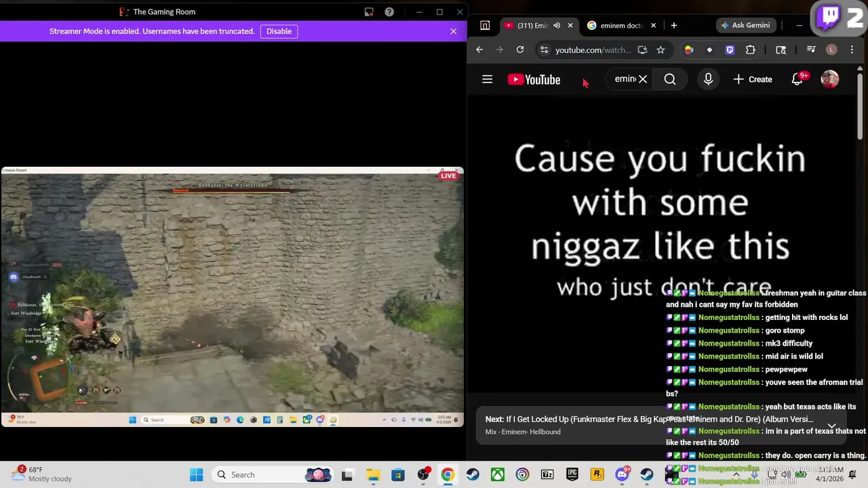Switch to the "eminem docto" Google tab
This screenshot has width=868, height=488.
(620, 25)
